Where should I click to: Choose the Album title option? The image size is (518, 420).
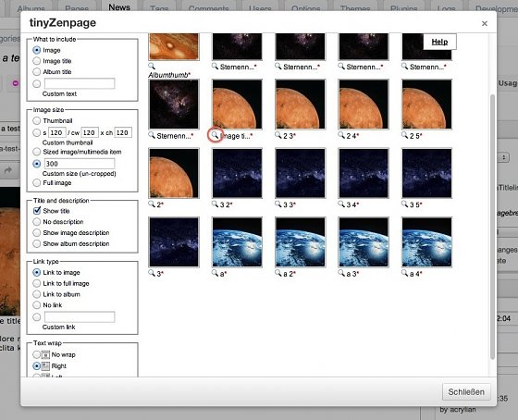click(37, 72)
